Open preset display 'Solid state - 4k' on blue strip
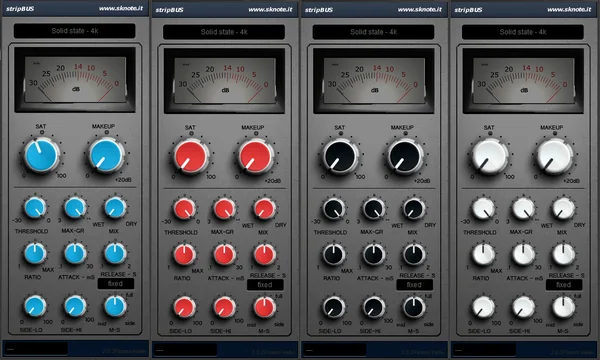 pos(75,31)
